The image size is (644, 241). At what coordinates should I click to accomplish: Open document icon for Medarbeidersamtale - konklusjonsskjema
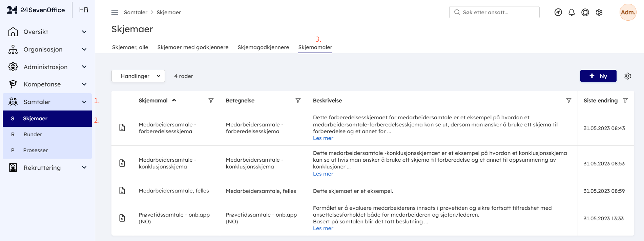click(x=122, y=163)
